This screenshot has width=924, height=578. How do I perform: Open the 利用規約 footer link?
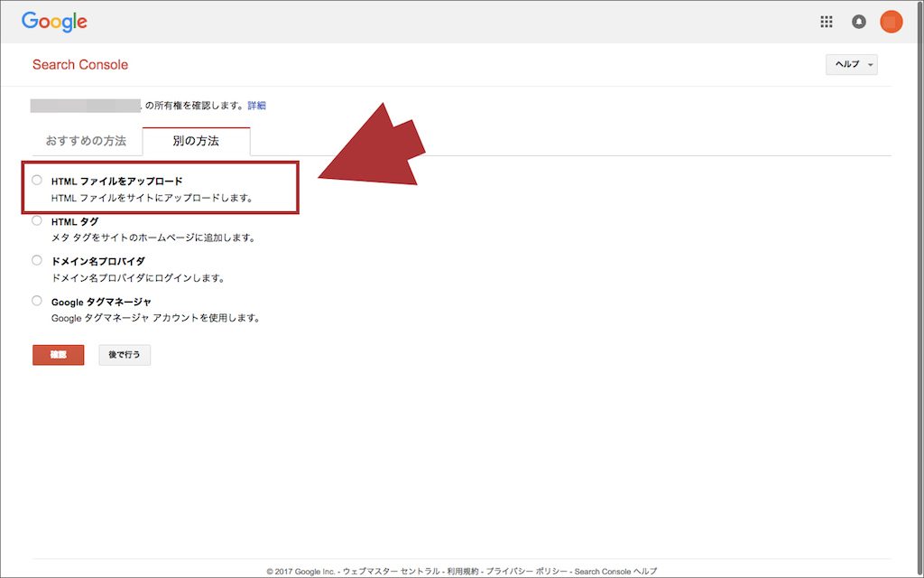click(463, 572)
